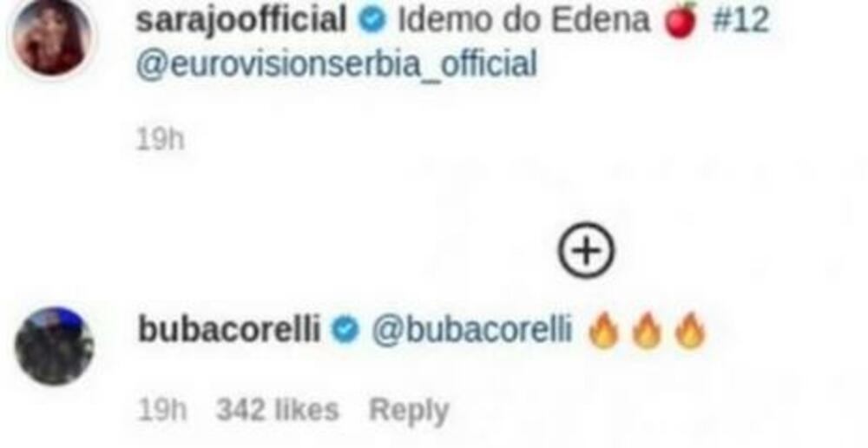Click the red apple emoji in caption
This screenshot has width=868, height=448.
(681, 20)
